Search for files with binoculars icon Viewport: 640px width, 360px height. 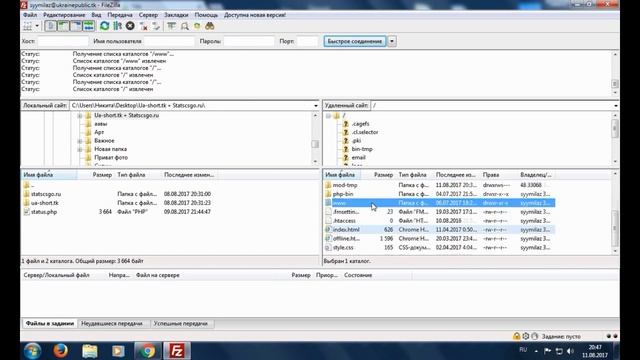pos(210,26)
